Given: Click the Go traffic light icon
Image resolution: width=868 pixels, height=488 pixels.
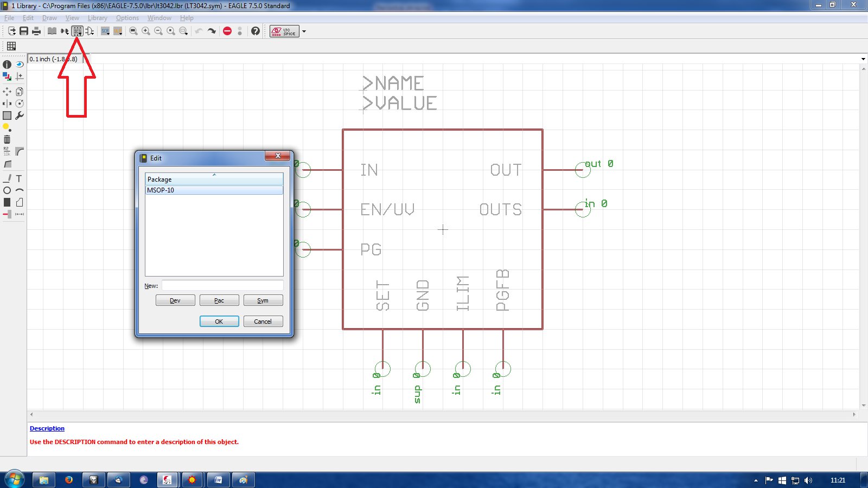Looking at the screenshot, I should point(240,31).
